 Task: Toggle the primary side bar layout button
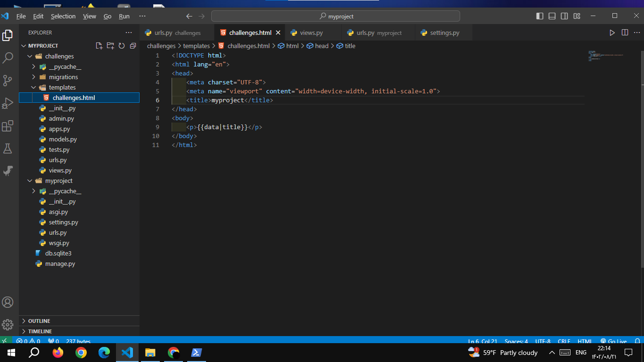pyautogui.click(x=540, y=16)
